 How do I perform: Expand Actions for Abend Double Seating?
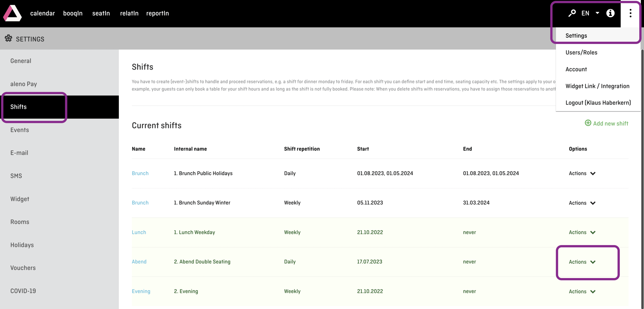582,262
